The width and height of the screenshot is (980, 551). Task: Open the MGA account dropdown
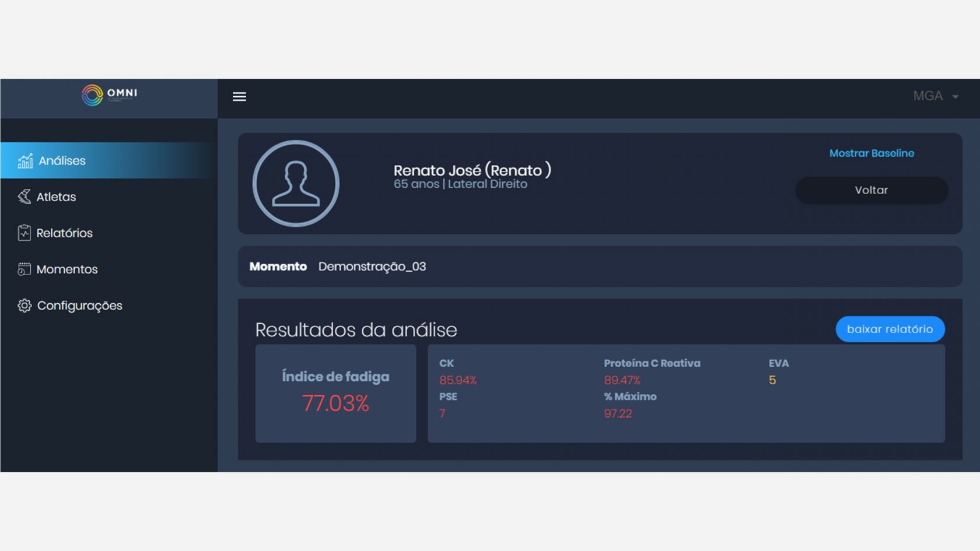tap(930, 96)
